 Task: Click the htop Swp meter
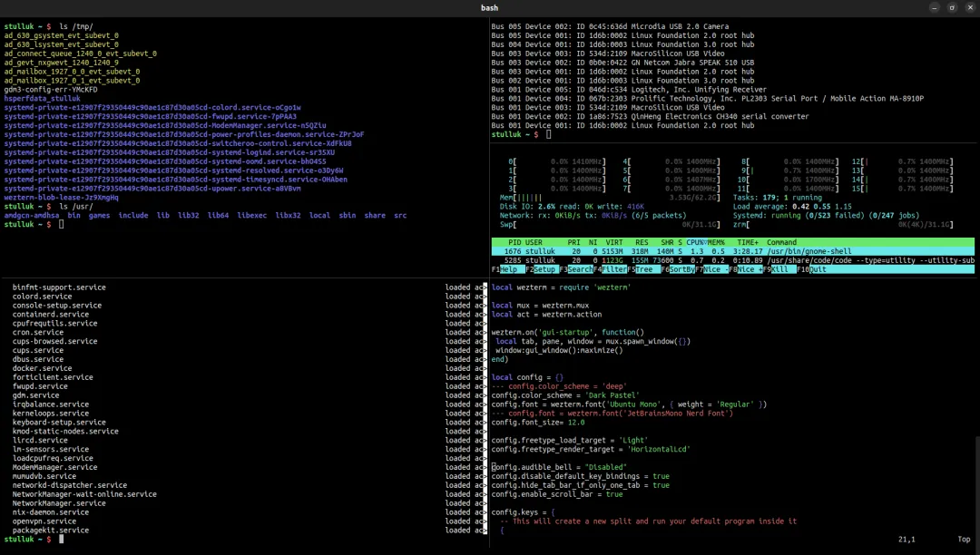[610, 224]
